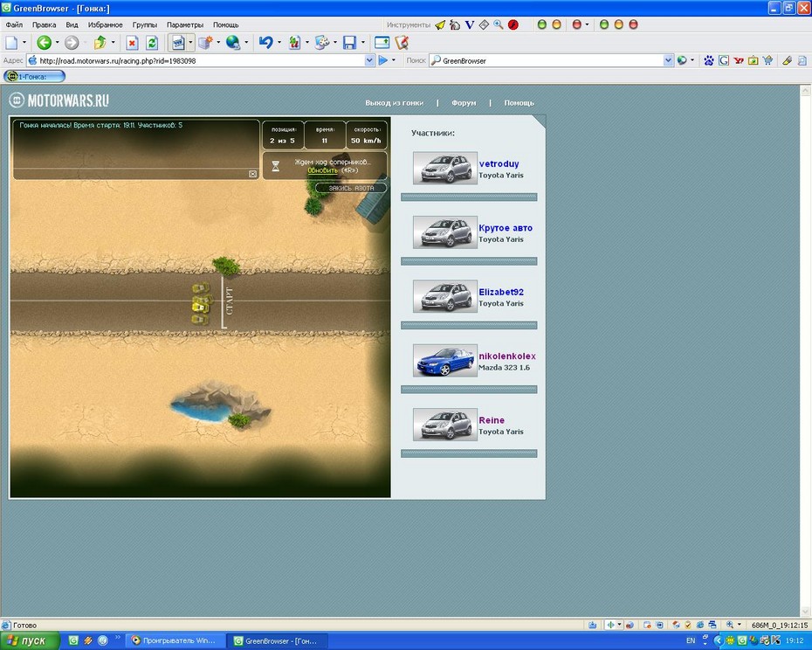The height and width of the screenshot is (650, 812).
Task: Click nikolenkolex's blue Mazda thumbnail
Action: [x=444, y=361]
